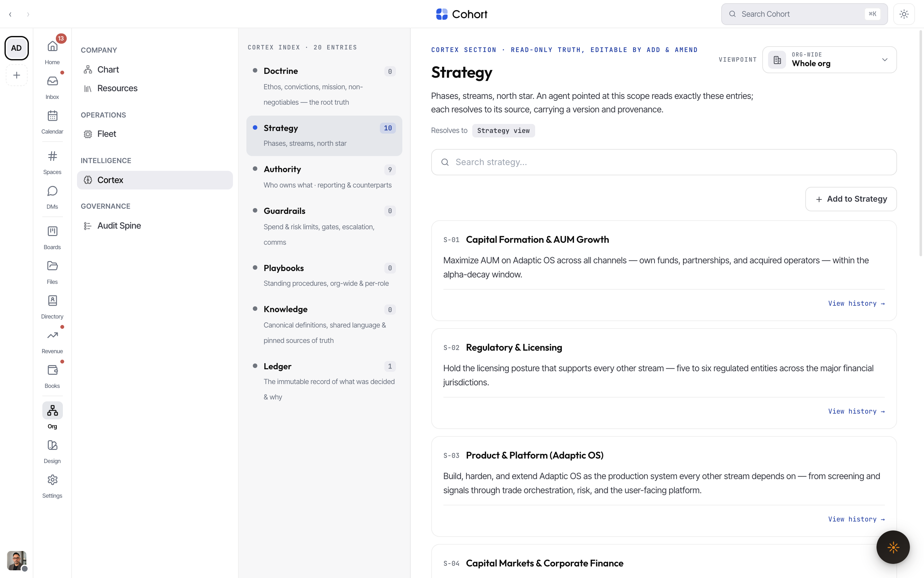Focus the Search Cohort field
The image size is (924, 578).
[804, 14]
